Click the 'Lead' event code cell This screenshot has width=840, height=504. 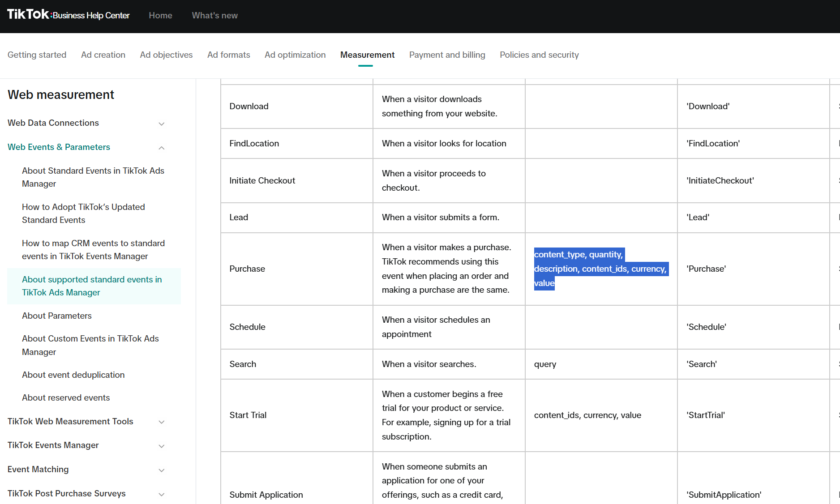pos(754,218)
